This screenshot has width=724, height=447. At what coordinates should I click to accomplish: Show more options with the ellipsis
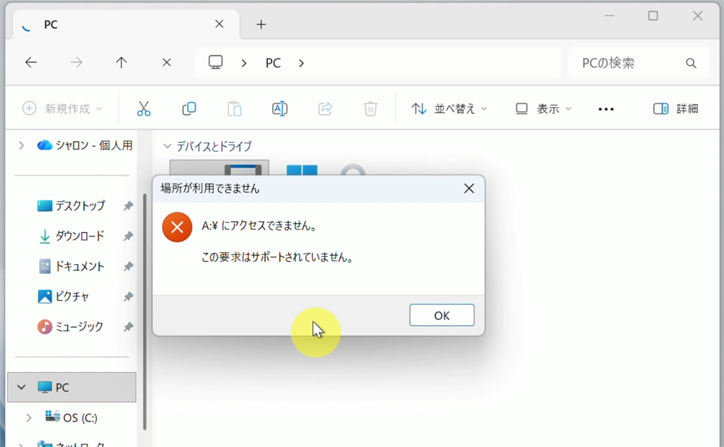606,109
